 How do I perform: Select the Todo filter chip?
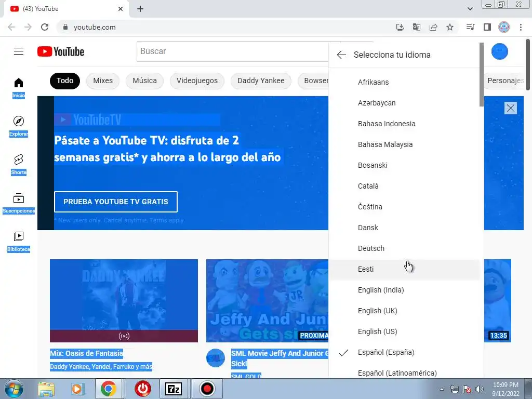click(x=65, y=81)
